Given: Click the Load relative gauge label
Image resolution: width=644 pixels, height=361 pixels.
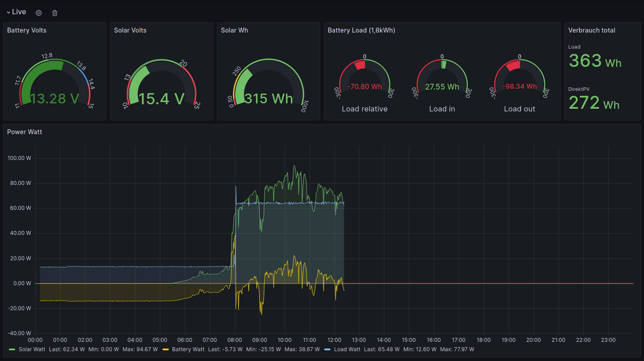Looking at the screenshot, I should [x=365, y=109].
